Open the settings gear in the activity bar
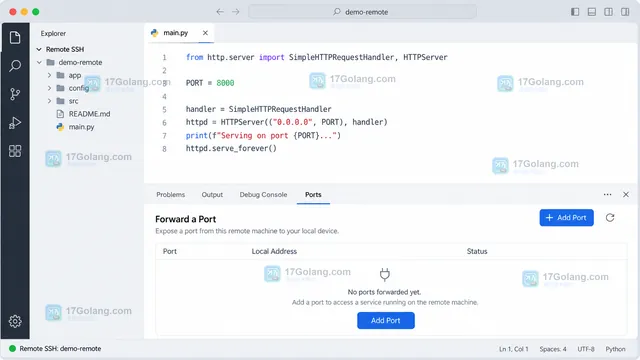Viewport: 640px width, 360px height. [x=15, y=321]
